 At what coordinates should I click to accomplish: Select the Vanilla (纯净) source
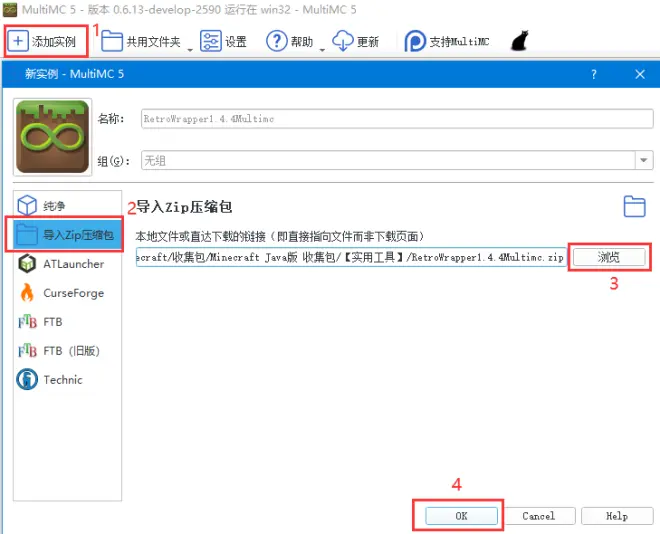tap(67, 206)
